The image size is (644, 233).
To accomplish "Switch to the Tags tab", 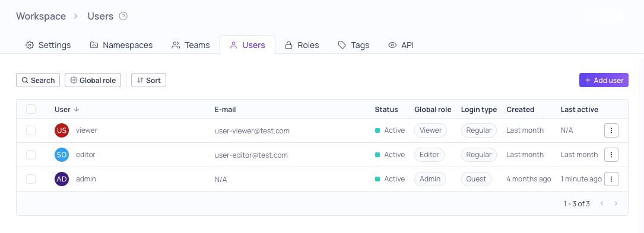I will point(354,45).
